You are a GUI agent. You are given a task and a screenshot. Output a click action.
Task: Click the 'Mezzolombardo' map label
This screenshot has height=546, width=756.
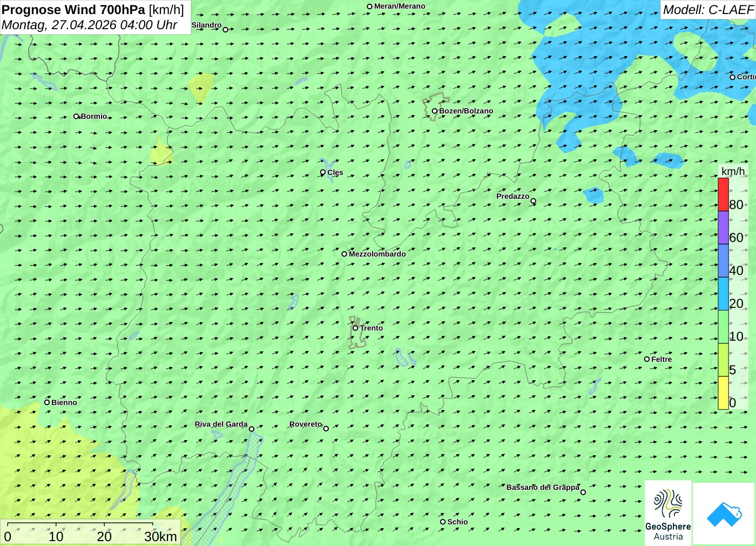pyautogui.click(x=377, y=254)
